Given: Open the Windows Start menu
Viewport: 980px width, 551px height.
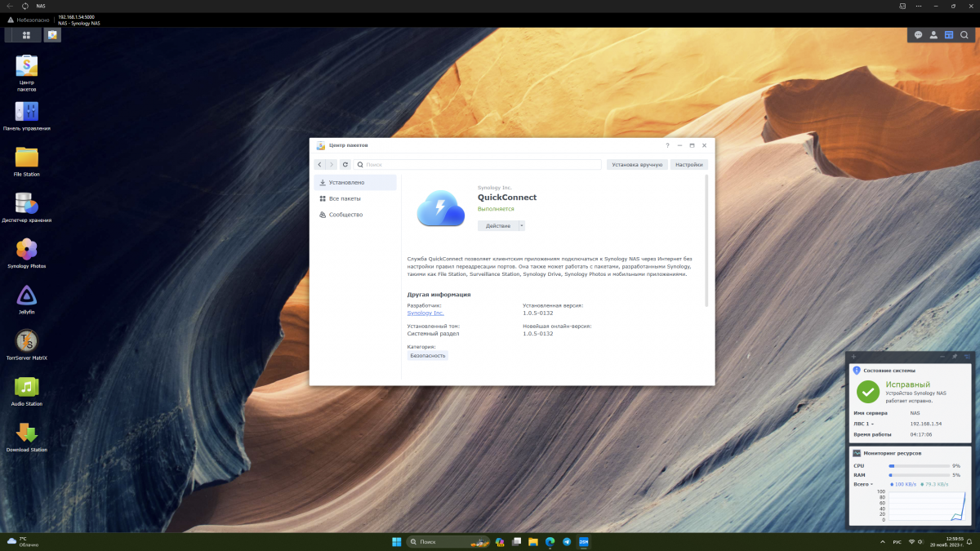Looking at the screenshot, I should (x=396, y=542).
